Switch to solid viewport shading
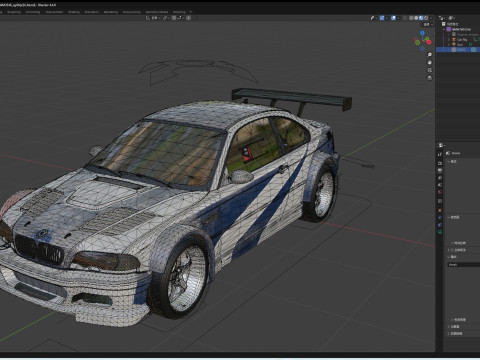The image size is (480, 360). 416,18
